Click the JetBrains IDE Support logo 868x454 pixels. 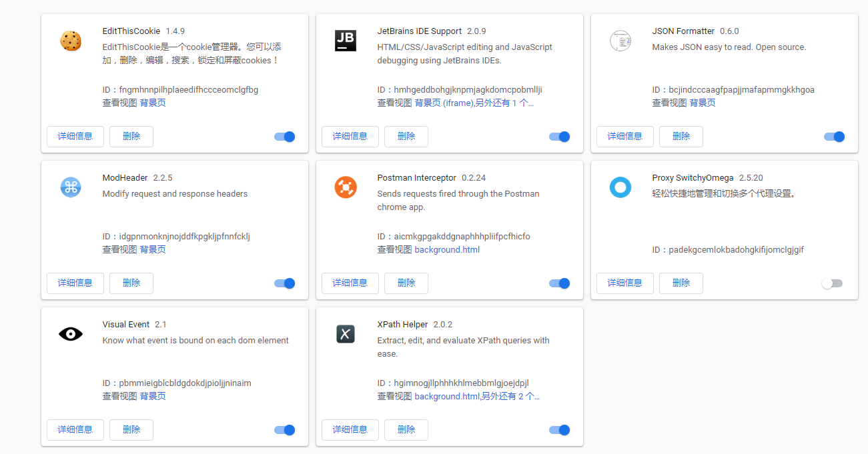[346, 41]
